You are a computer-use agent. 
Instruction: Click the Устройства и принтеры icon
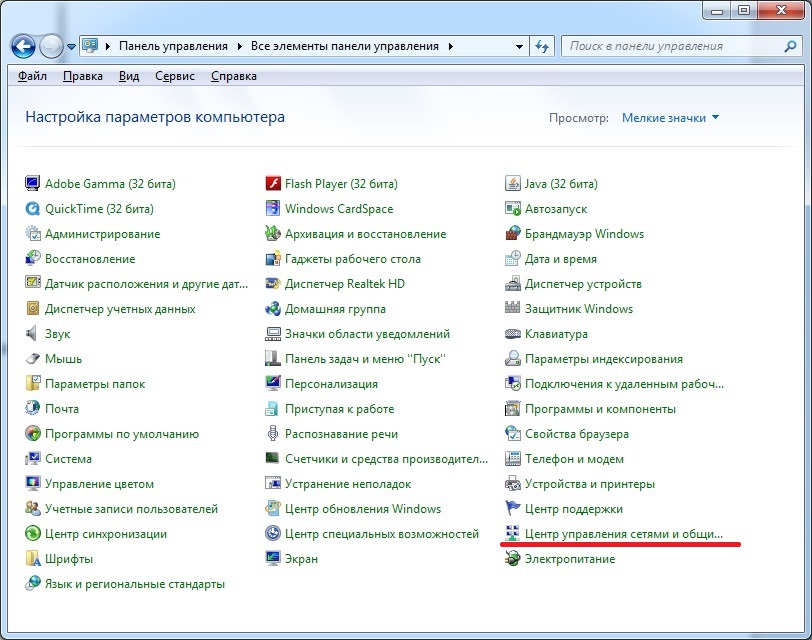click(512, 484)
